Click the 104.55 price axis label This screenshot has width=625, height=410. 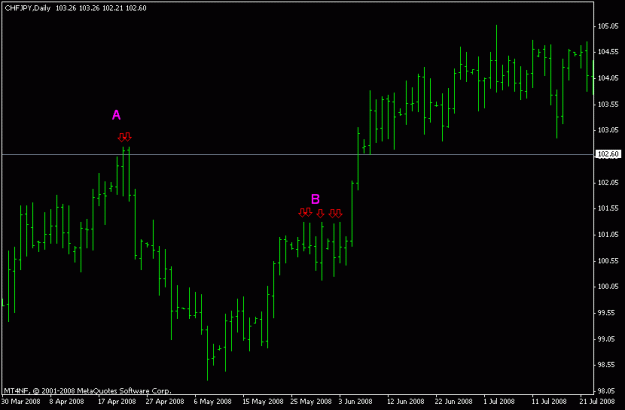click(x=608, y=52)
